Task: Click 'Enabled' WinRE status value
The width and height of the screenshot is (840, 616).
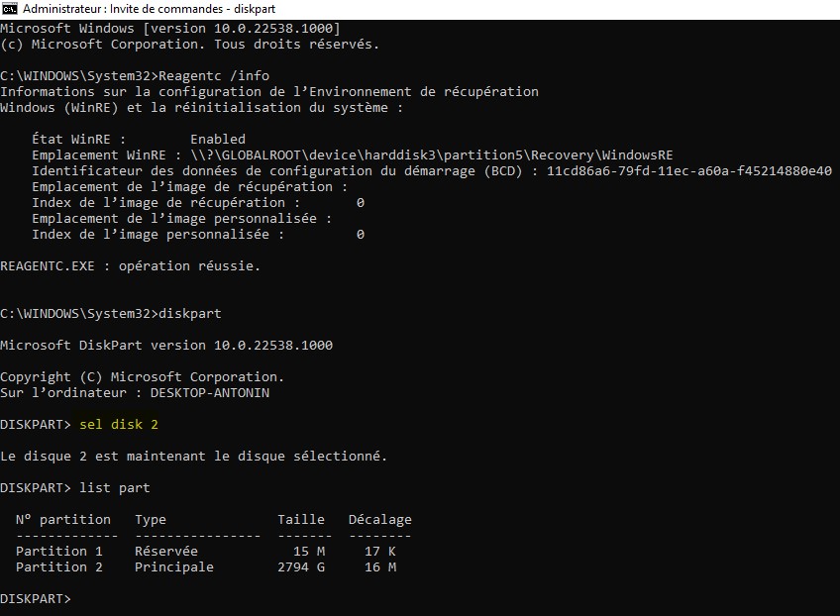Action: [218, 140]
